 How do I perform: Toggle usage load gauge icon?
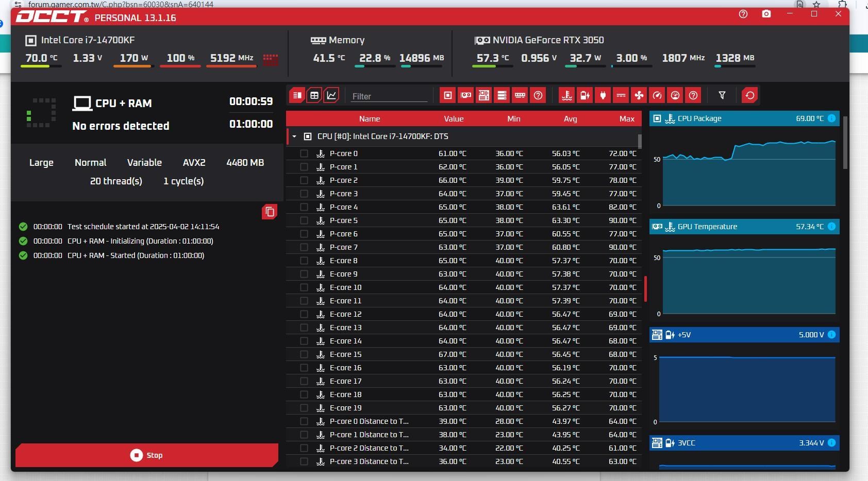tap(675, 95)
